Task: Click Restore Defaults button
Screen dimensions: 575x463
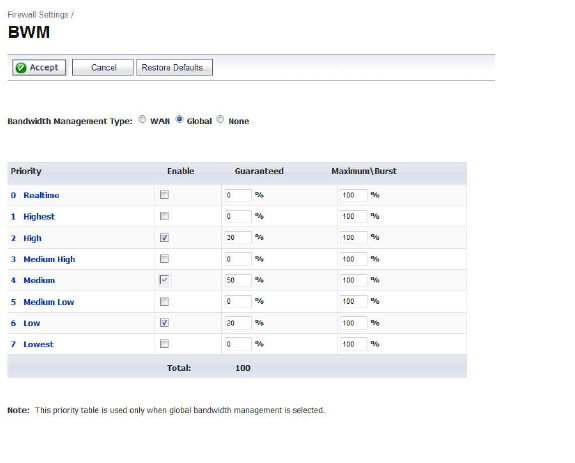Action: tap(175, 68)
